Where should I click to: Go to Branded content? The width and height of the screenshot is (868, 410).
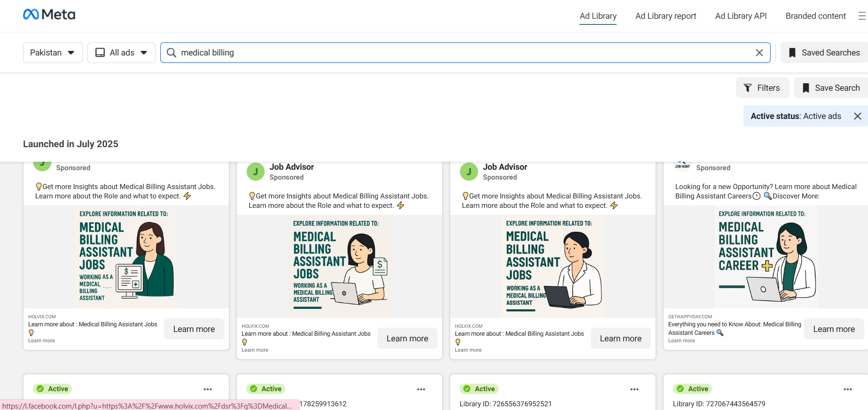pos(815,16)
